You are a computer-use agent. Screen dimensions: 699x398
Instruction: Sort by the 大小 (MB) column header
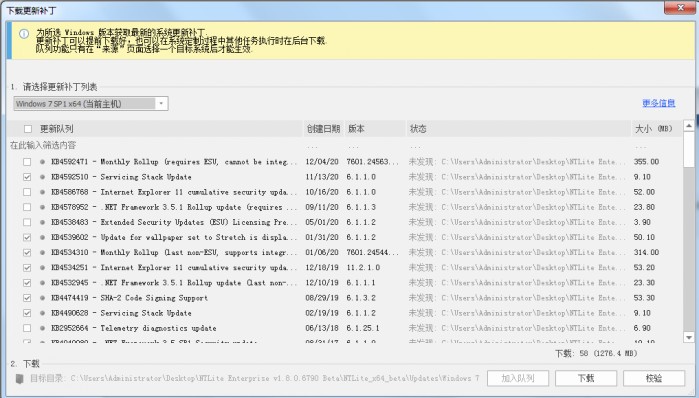tap(656, 129)
